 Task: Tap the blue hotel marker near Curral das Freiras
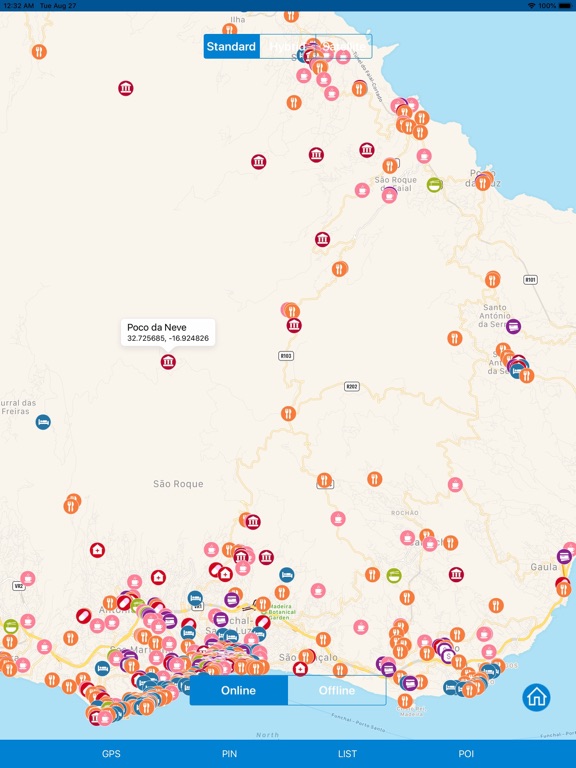[x=43, y=422]
